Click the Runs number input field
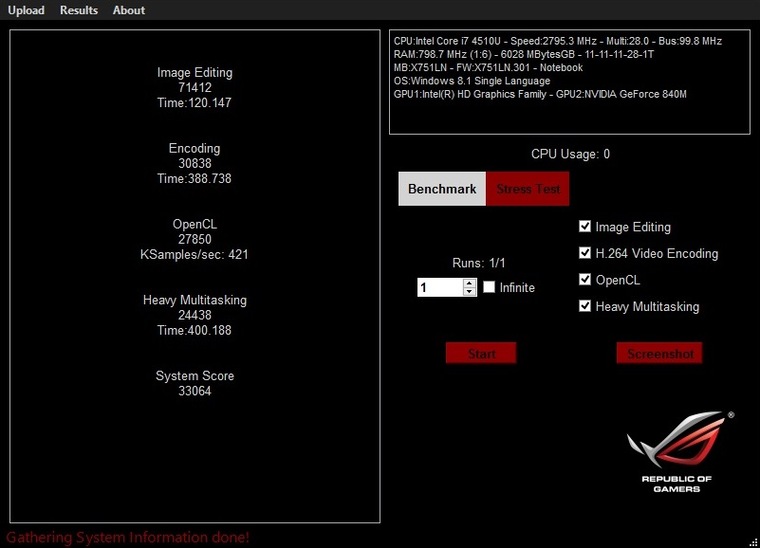Image resolution: width=760 pixels, height=548 pixels. [x=439, y=287]
